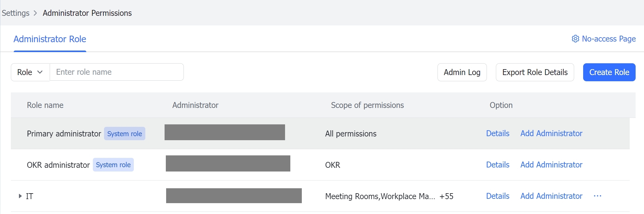The height and width of the screenshot is (214, 644).
Task: Click the System role tag on OKR administrator
Action: pos(113,165)
